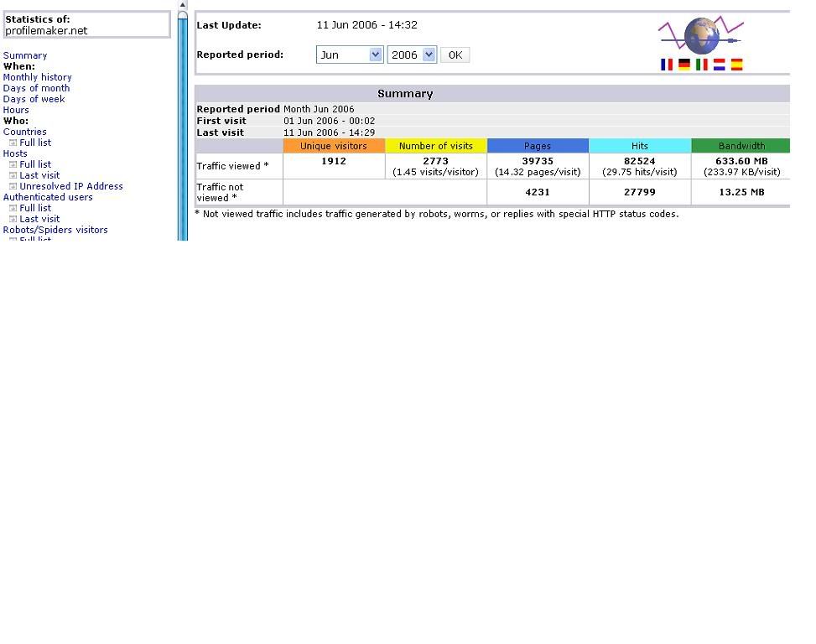This screenshot has height=644, width=816.
Task: Click the not viewed pages value 4231
Action: pyautogui.click(x=538, y=192)
